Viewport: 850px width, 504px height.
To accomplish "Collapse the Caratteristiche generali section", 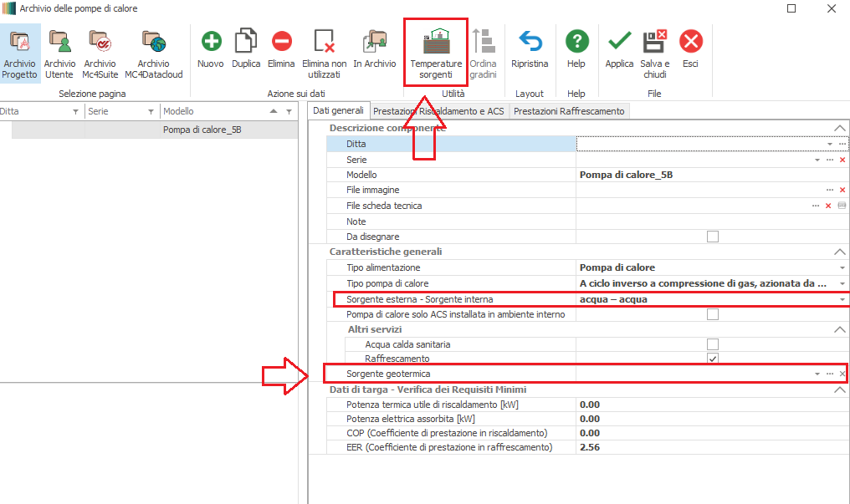I will (840, 252).
